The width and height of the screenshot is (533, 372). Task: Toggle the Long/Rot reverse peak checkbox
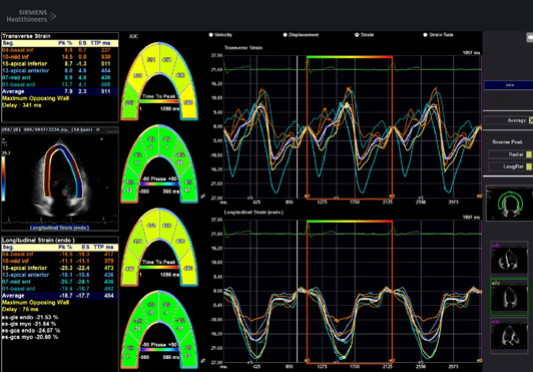(x=529, y=167)
